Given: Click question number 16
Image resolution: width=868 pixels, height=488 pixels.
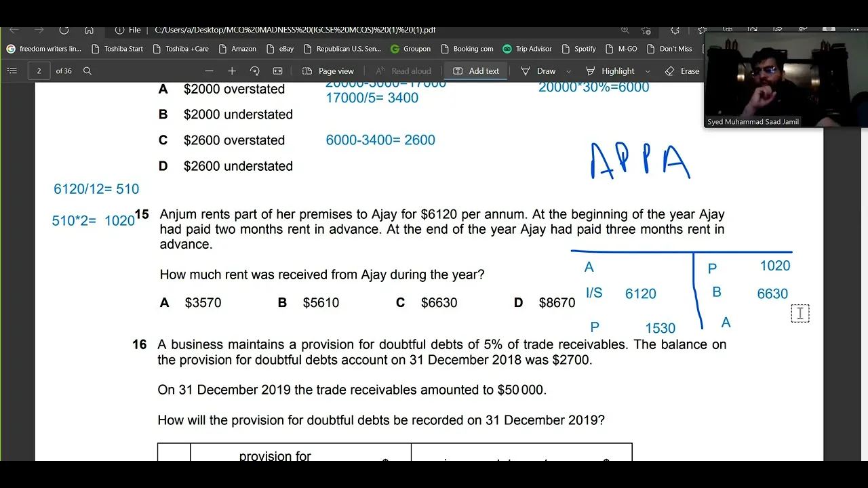Looking at the screenshot, I should tap(139, 344).
